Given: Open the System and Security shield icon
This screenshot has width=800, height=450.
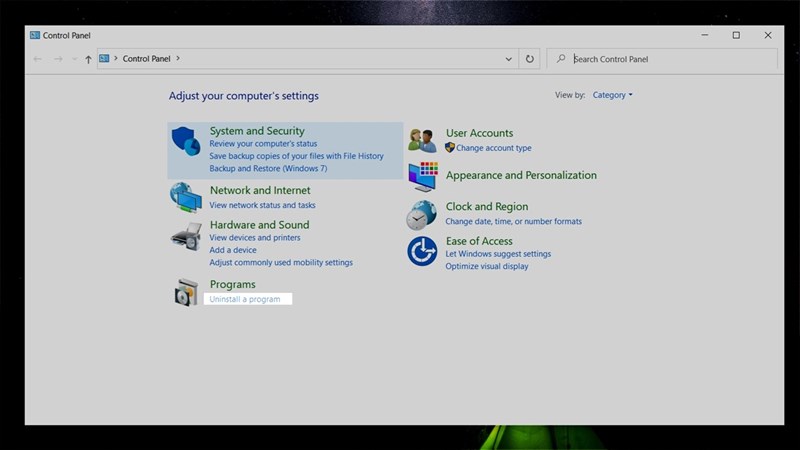Looking at the screenshot, I should tap(186, 141).
